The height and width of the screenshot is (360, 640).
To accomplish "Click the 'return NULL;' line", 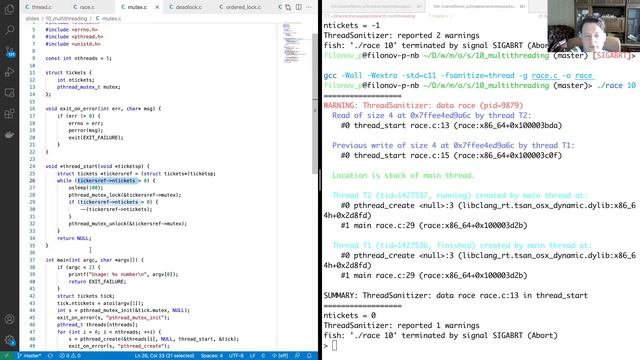I will coord(74,238).
